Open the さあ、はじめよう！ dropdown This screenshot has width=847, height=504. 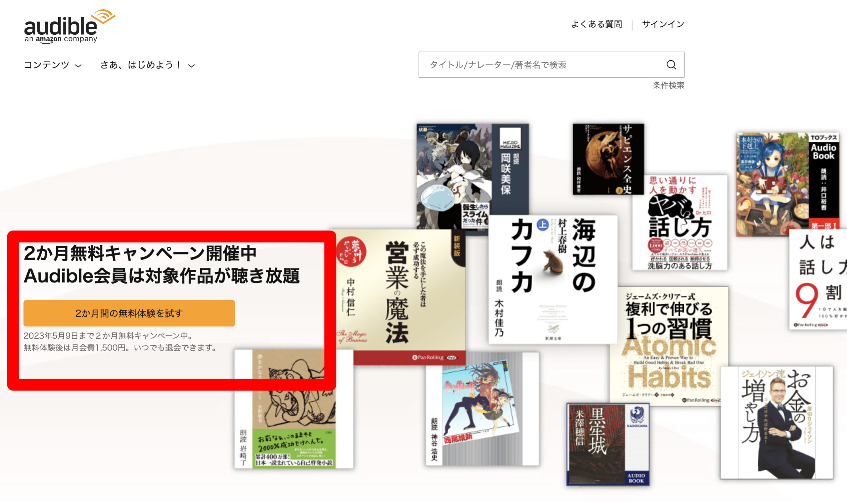click(141, 65)
